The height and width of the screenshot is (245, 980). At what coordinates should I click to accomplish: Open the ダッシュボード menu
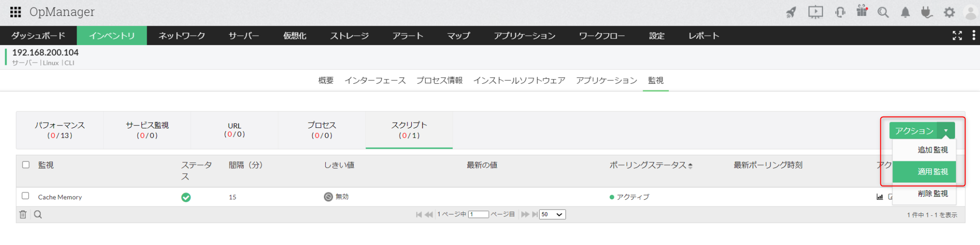point(38,36)
